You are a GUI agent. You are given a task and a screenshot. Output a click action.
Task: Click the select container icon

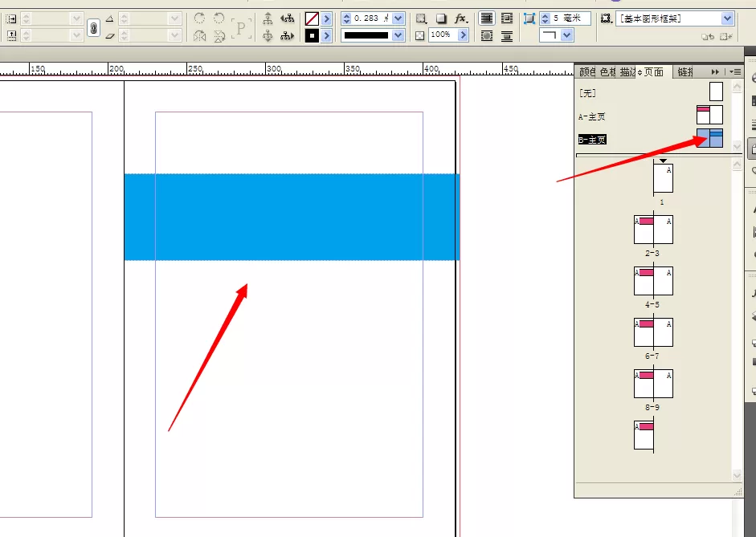(x=268, y=18)
